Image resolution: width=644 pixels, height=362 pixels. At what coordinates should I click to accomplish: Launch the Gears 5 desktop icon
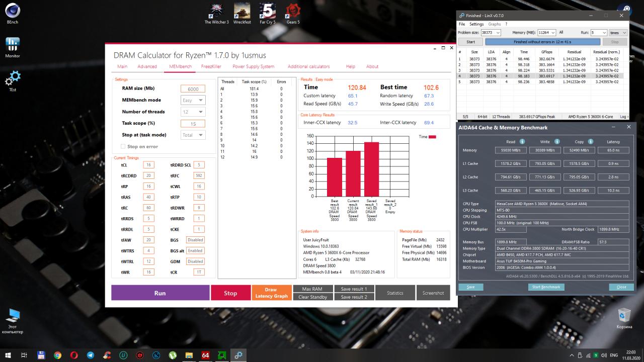tap(293, 13)
